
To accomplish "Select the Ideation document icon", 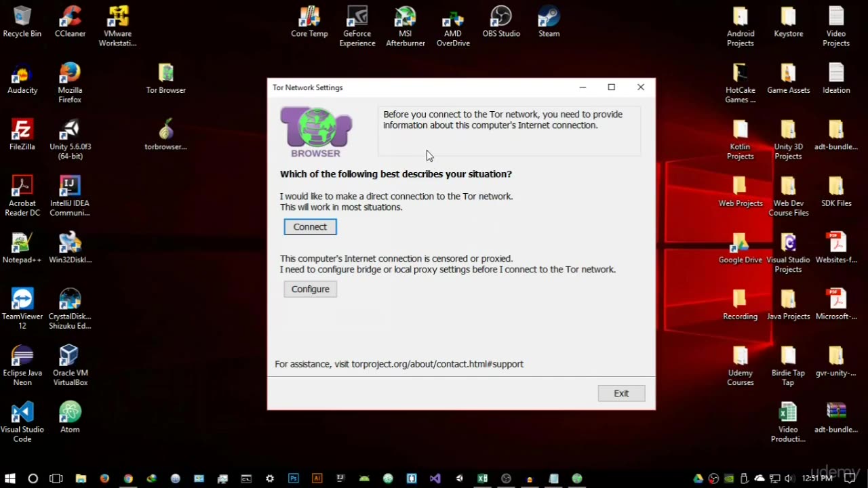I will click(x=836, y=78).
